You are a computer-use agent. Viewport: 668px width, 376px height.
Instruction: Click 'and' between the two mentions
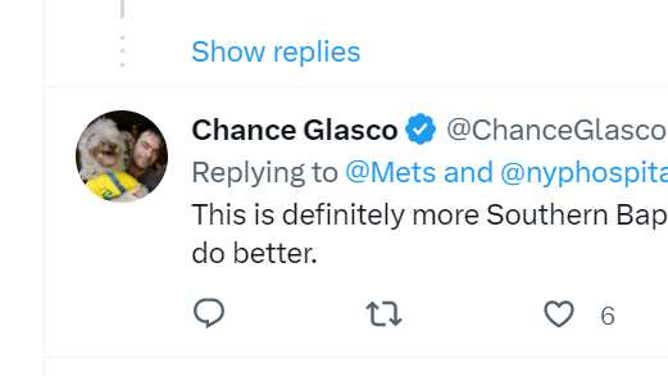468,172
